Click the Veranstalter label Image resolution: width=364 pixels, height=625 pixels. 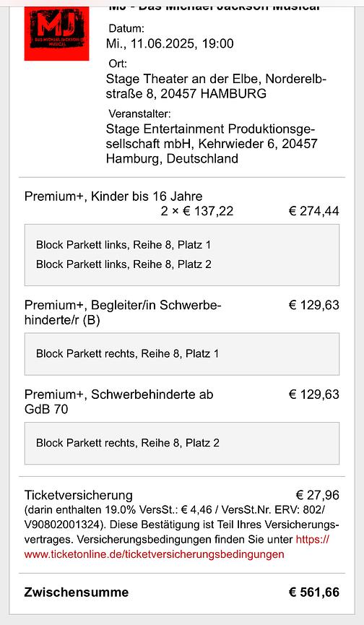[x=139, y=113]
